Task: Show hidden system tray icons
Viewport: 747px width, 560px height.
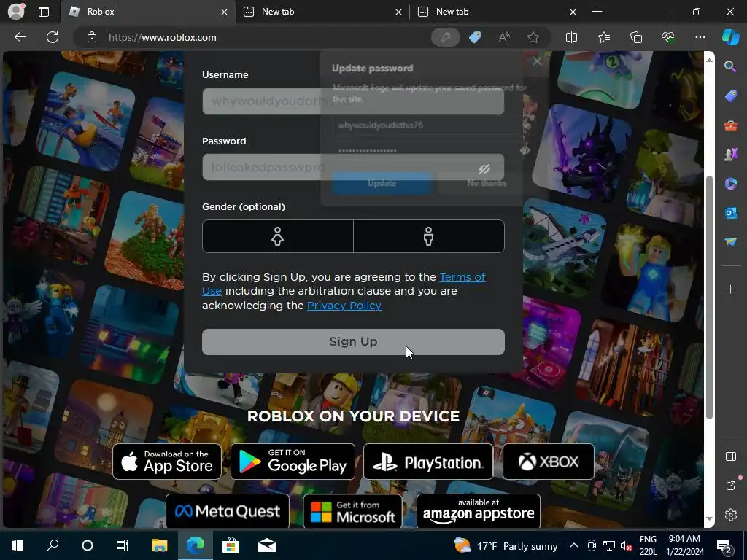Action: click(574, 545)
